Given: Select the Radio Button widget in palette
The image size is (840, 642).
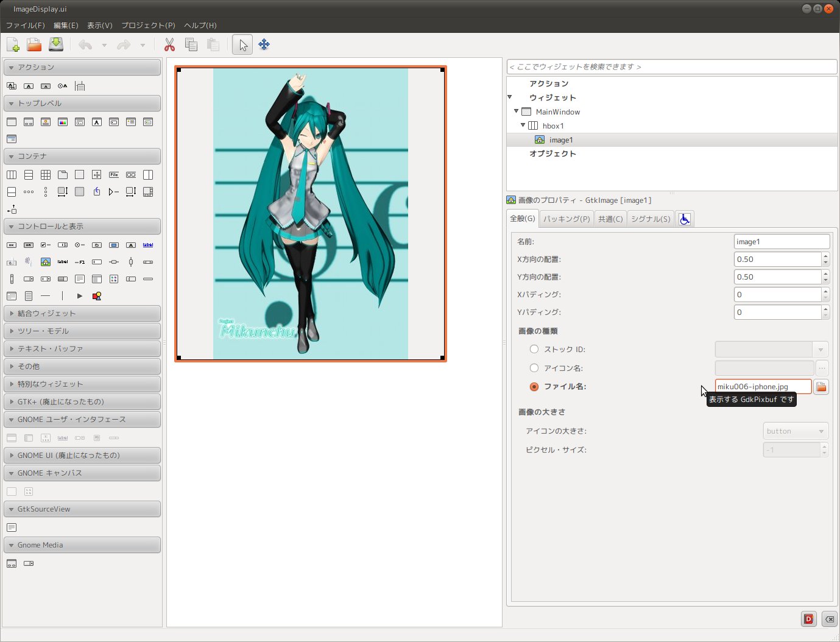Looking at the screenshot, I should [80, 245].
